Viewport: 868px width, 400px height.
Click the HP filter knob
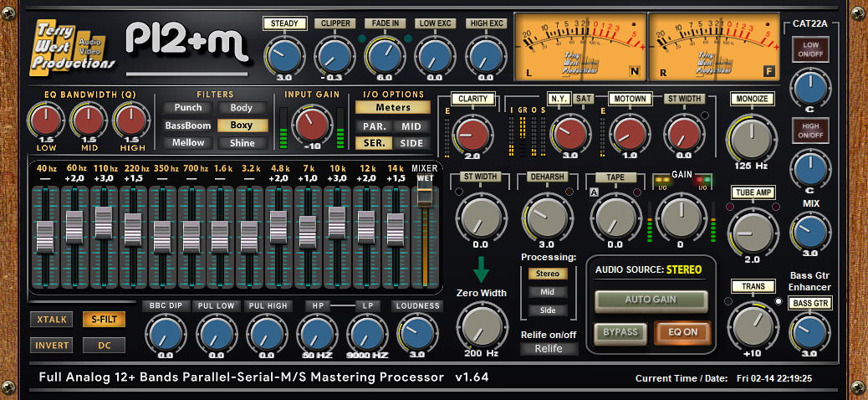317,334
